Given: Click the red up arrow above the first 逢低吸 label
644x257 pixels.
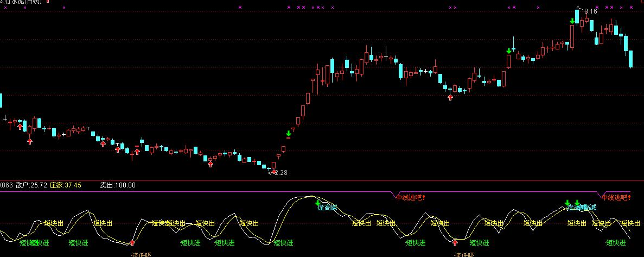Looking at the screenshot, I should (x=132, y=243).
